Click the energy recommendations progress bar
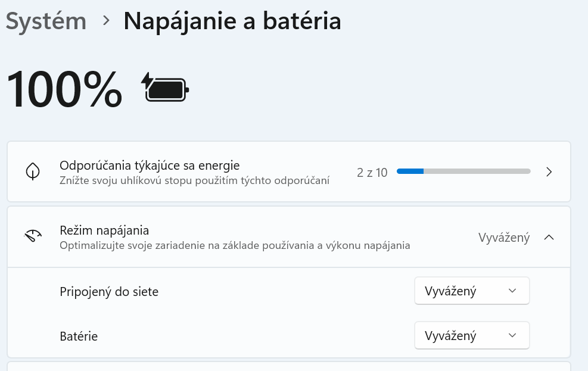588x371 pixels. 463,172
